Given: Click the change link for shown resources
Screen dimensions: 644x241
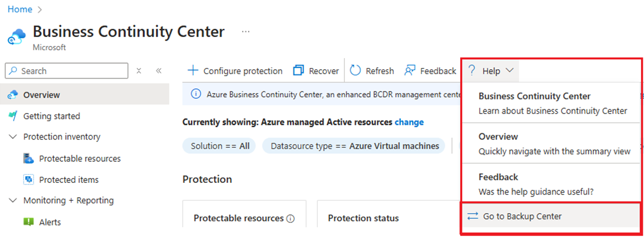Looking at the screenshot, I should click(x=409, y=122).
